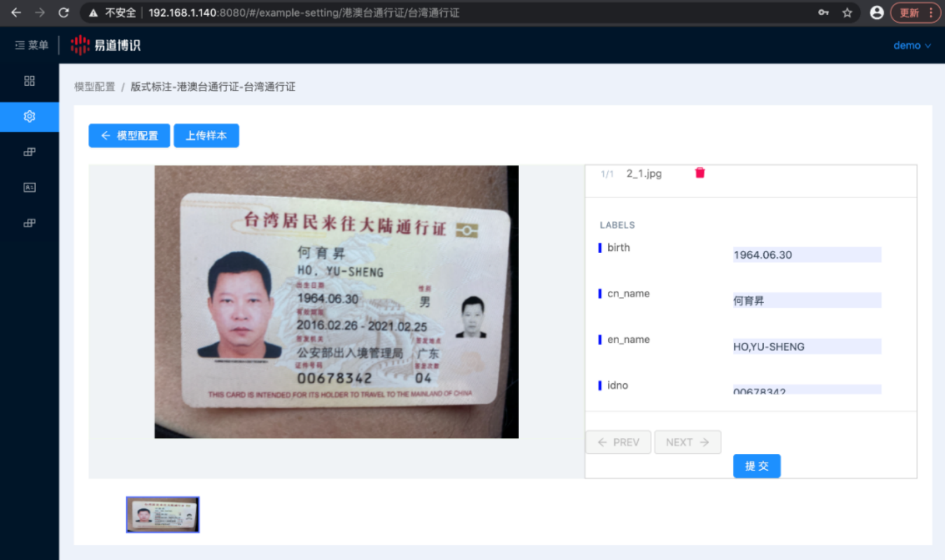Expand the demo user dropdown
This screenshot has height=560, width=945.
[911, 45]
